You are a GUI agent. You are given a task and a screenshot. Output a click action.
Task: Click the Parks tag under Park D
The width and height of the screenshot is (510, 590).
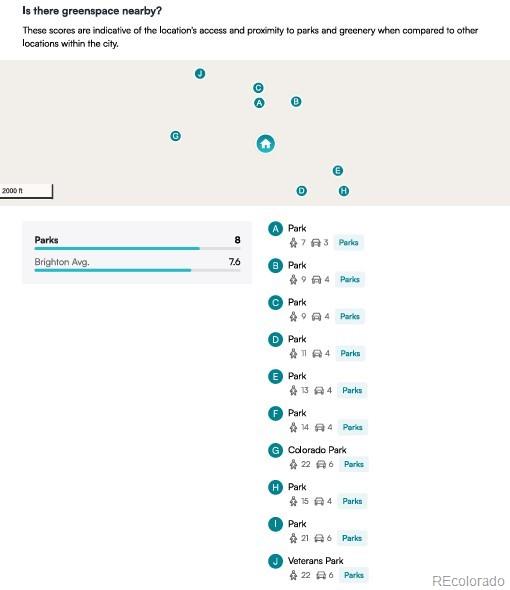pyautogui.click(x=350, y=353)
